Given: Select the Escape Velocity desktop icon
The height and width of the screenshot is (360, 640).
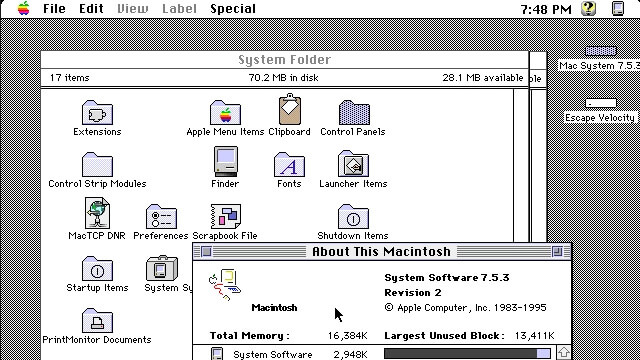Looking at the screenshot, I should pos(600,103).
